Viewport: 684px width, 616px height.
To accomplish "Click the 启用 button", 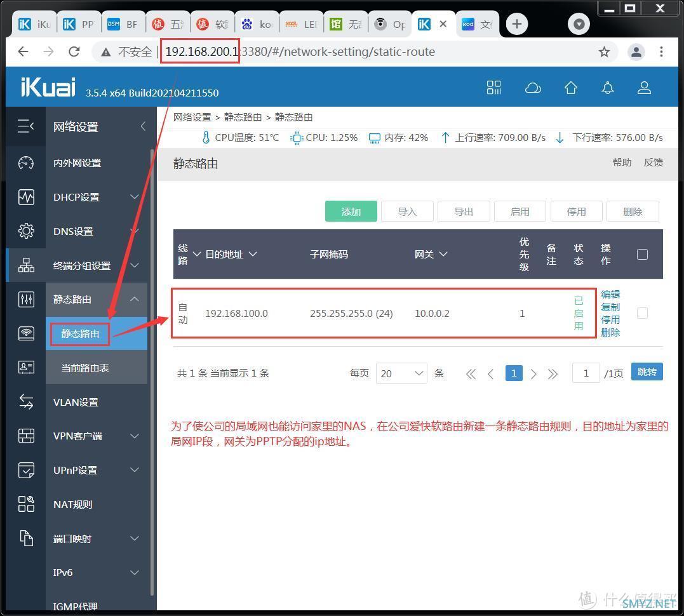I will (520, 211).
